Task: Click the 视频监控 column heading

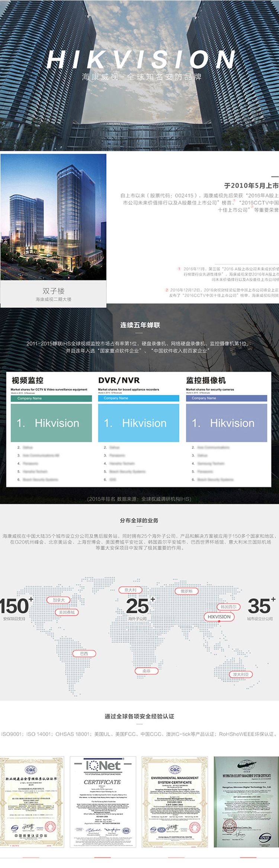Action: pyautogui.click(x=28, y=380)
